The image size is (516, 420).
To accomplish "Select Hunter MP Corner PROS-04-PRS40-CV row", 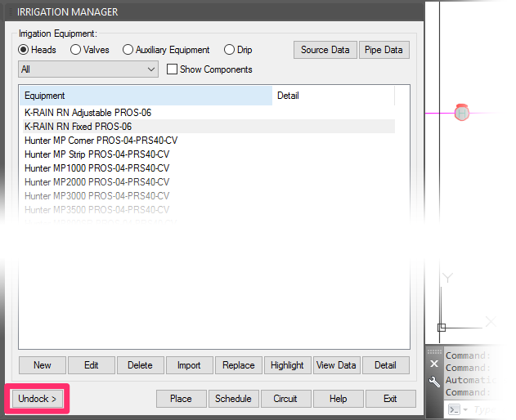I will (208, 141).
